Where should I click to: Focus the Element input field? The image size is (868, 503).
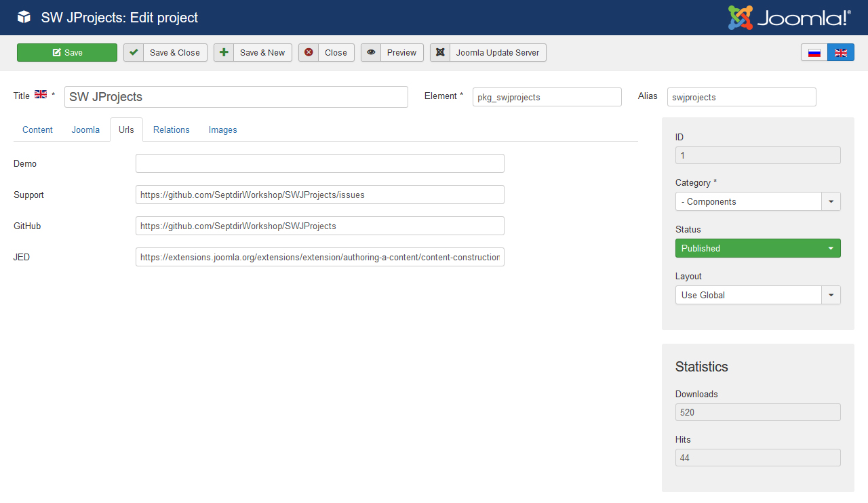point(547,97)
